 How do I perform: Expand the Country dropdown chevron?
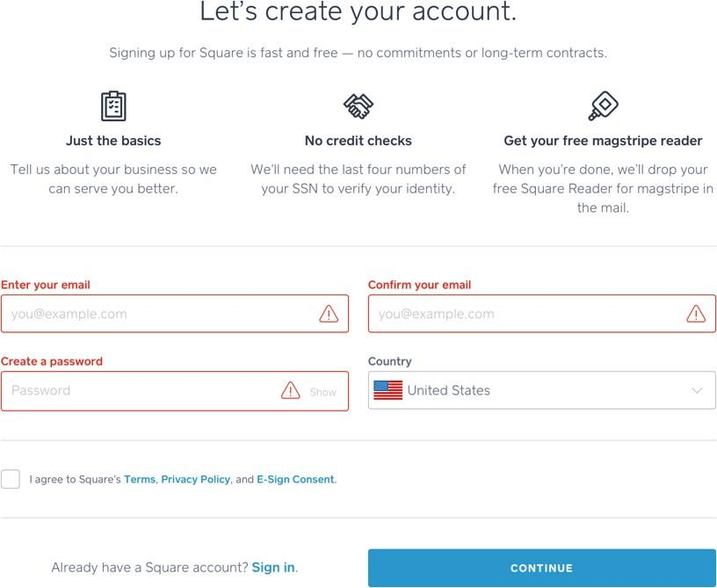[x=697, y=390]
